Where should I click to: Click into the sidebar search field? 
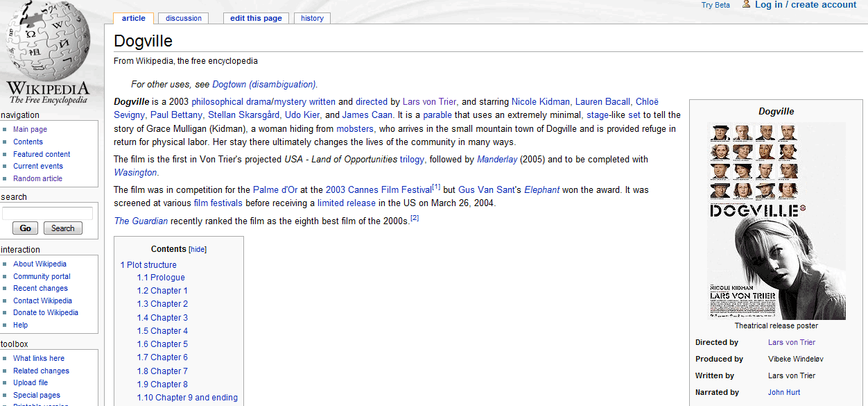pyautogui.click(x=47, y=213)
